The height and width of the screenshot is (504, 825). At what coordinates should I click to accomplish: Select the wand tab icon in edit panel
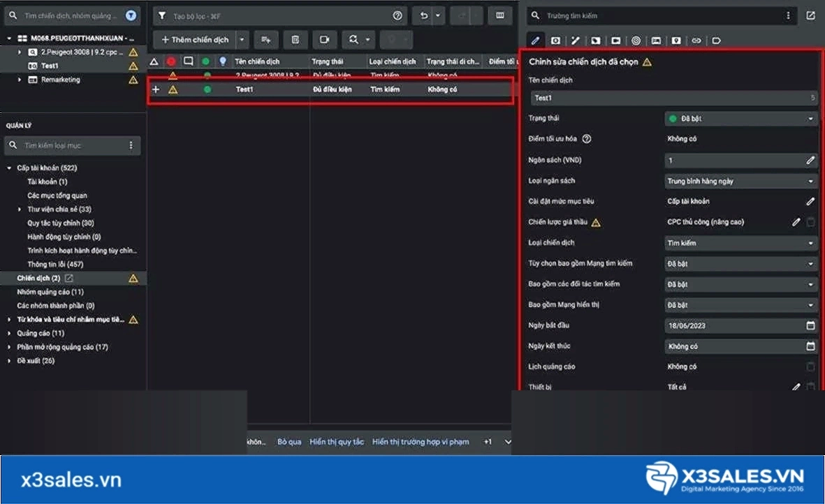[575, 40]
